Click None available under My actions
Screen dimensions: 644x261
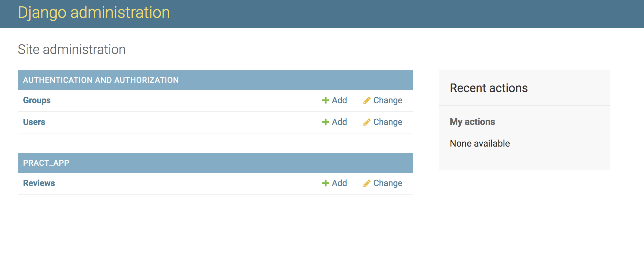tap(480, 143)
